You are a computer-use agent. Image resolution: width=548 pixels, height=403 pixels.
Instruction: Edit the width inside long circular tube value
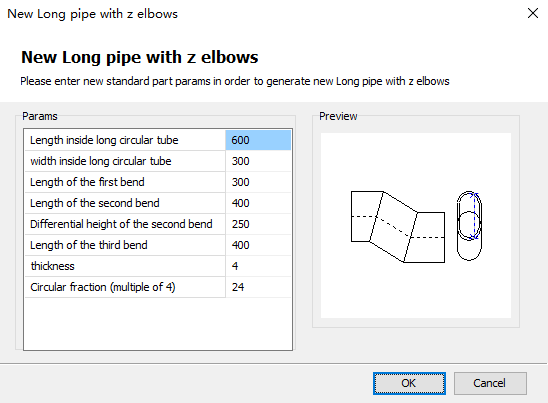pos(258,161)
